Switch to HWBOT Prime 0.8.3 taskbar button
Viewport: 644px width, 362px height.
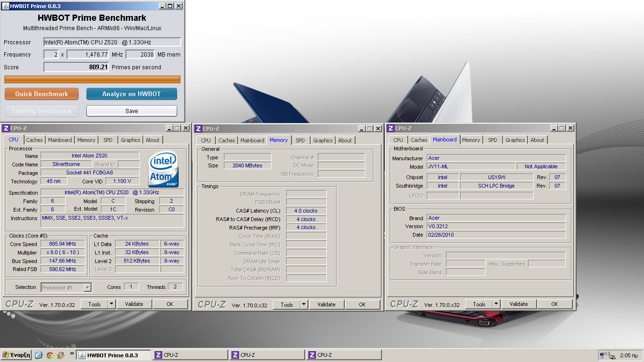[x=114, y=355]
